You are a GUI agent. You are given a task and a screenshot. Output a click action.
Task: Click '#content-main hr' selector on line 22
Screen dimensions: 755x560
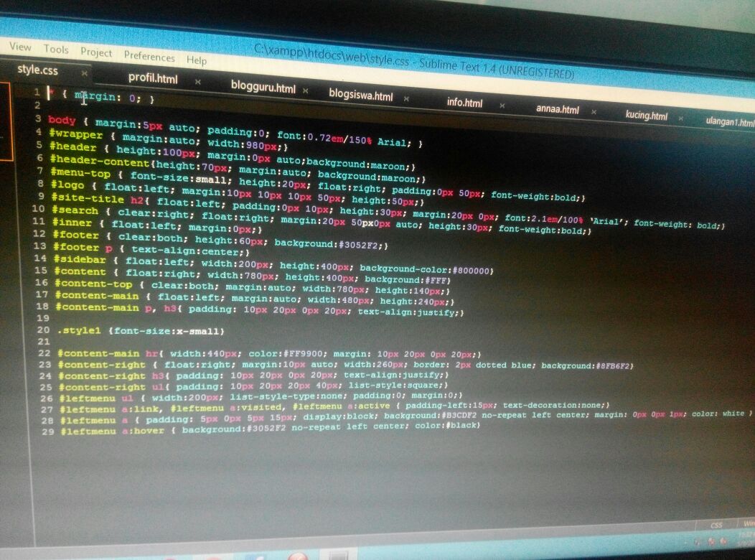point(108,353)
